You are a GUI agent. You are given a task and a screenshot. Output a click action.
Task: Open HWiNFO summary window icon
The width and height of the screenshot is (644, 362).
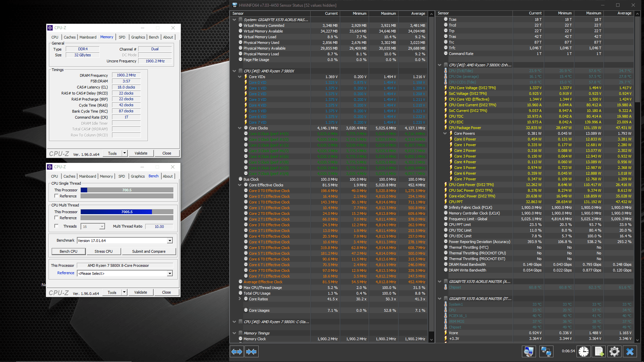click(x=529, y=351)
